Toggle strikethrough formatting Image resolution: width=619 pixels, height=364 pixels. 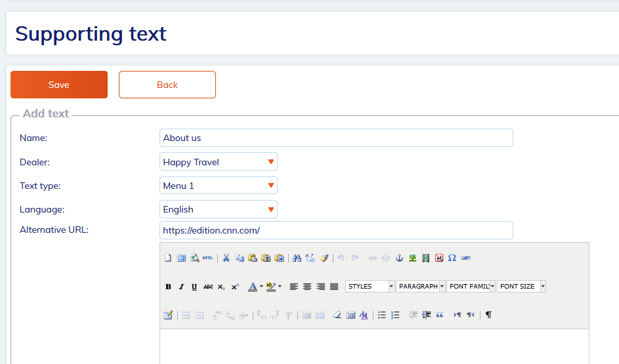coord(208,287)
